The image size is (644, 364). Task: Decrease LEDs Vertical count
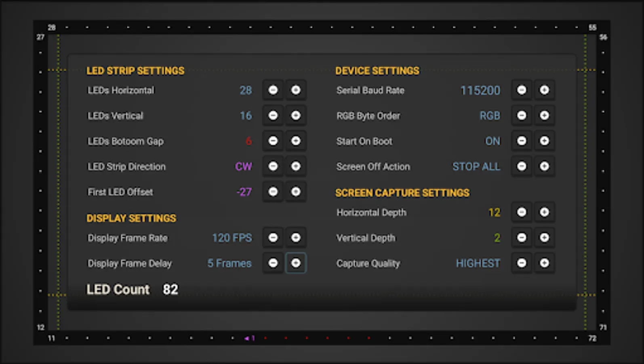coord(273,115)
